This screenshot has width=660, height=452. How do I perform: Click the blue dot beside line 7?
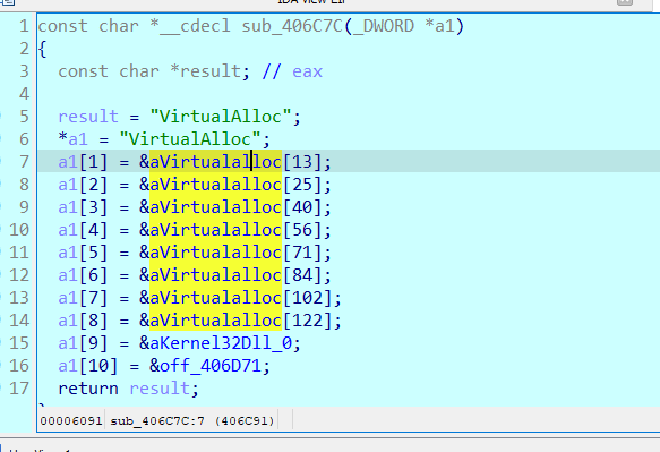point(8,161)
